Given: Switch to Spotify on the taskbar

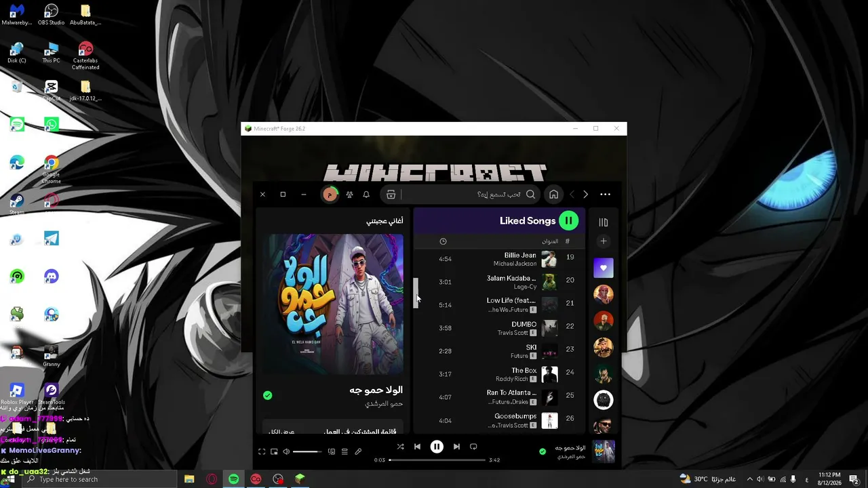Looking at the screenshot, I should pyautogui.click(x=233, y=479).
